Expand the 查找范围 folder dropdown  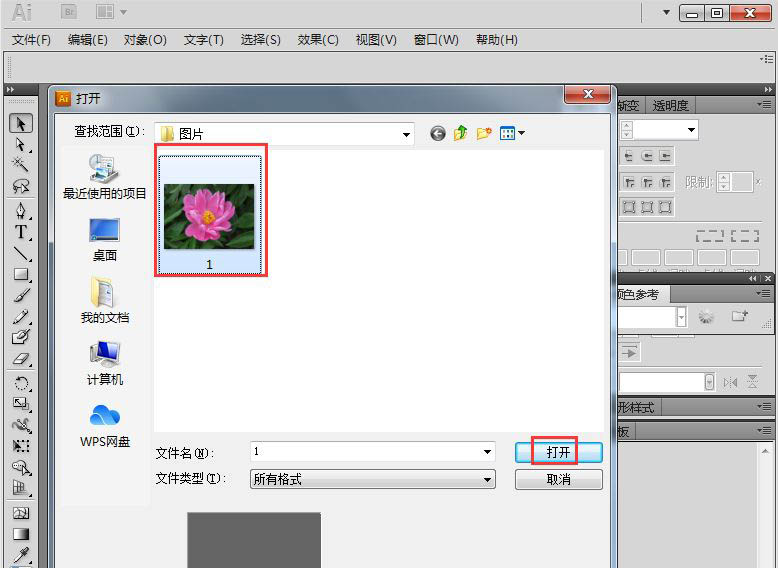[x=406, y=134]
